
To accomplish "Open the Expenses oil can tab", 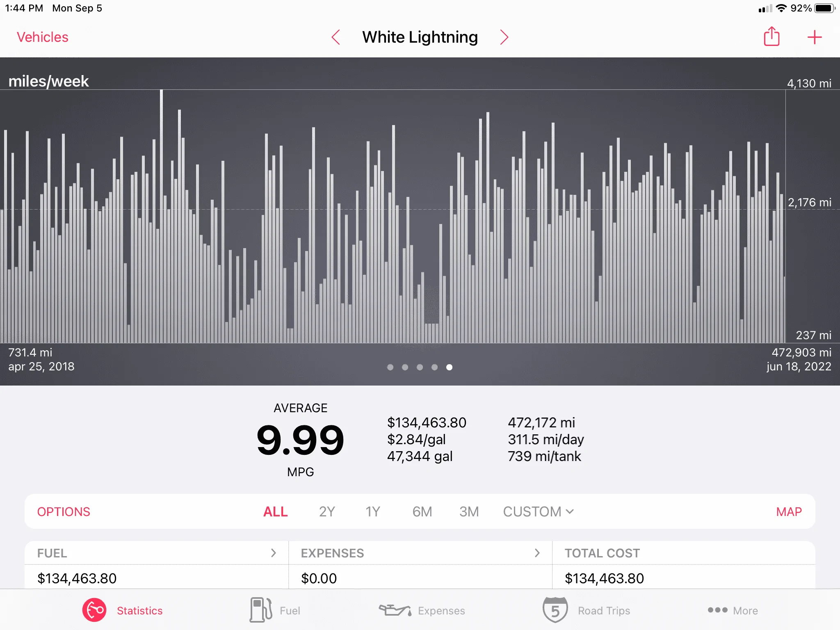I will (x=422, y=610).
